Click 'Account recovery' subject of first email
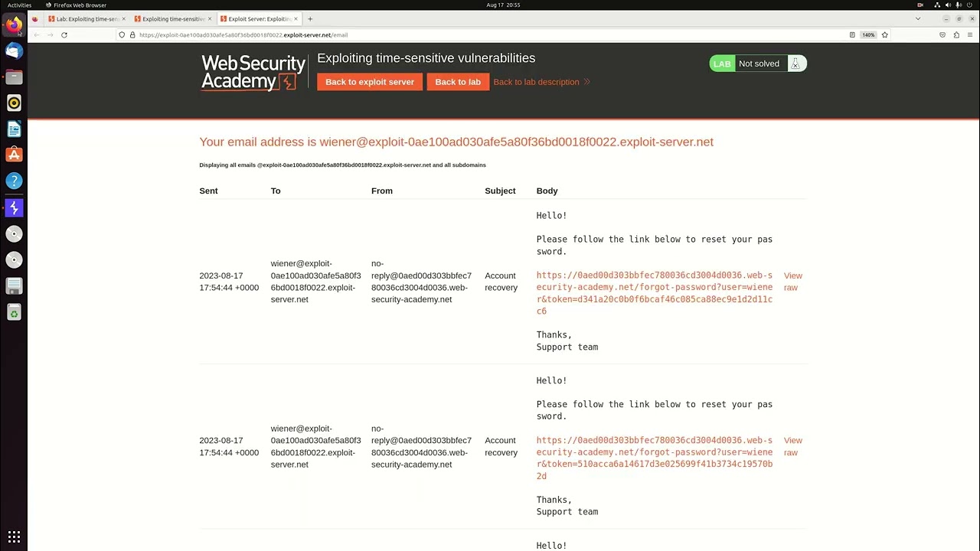Viewport: 980px width, 551px height. (501, 282)
